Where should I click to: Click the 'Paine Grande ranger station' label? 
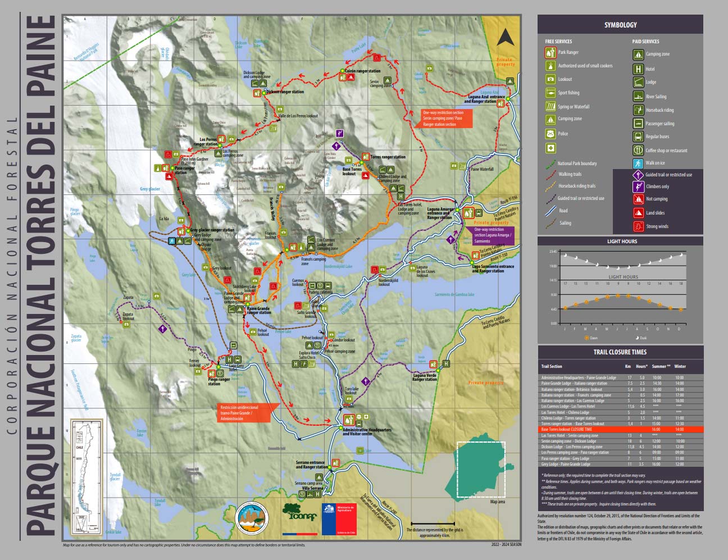(258, 310)
